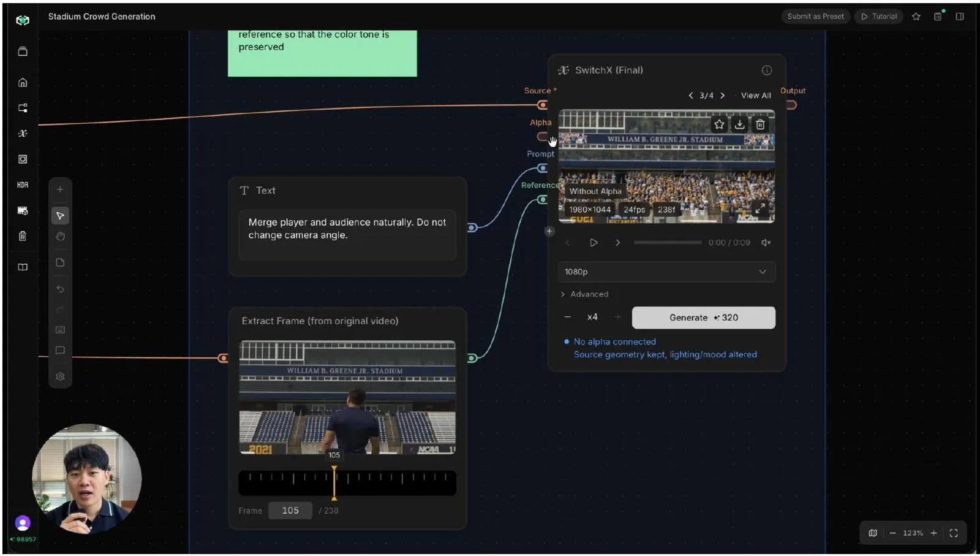Toggle the right side panel
The image size is (980, 556).
[960, 17]
